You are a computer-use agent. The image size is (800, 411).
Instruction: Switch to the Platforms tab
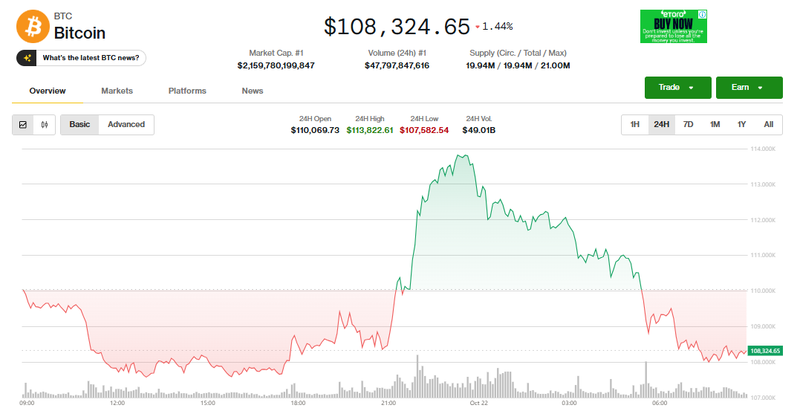187,91
